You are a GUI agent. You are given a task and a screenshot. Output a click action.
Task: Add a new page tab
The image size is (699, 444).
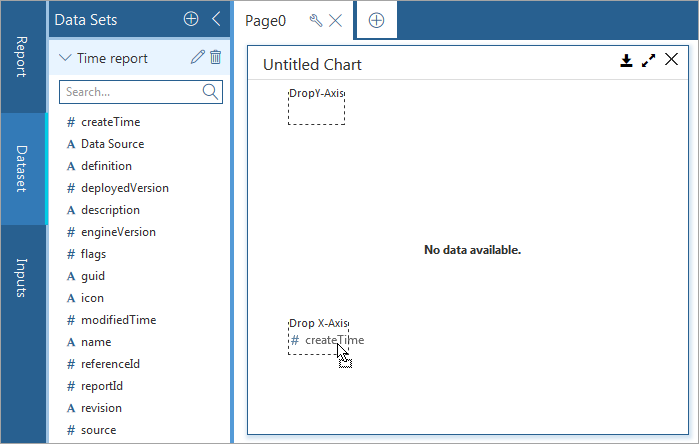pyautogui.click(x=376, y=20)
